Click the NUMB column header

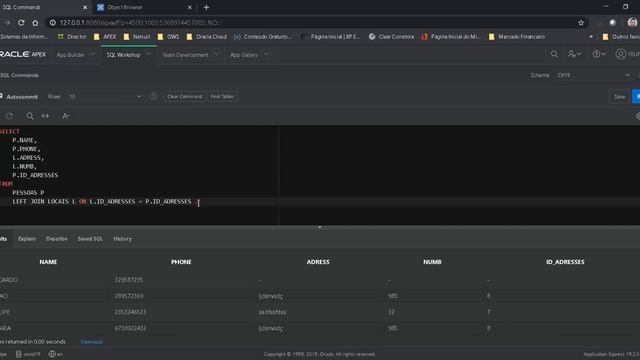pyautogui.click(x=432, y=262)
